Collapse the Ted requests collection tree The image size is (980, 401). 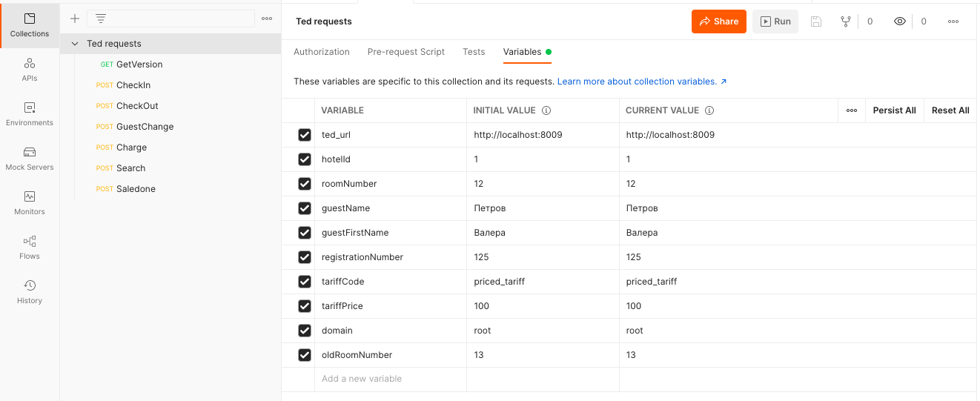click(75, 44)
